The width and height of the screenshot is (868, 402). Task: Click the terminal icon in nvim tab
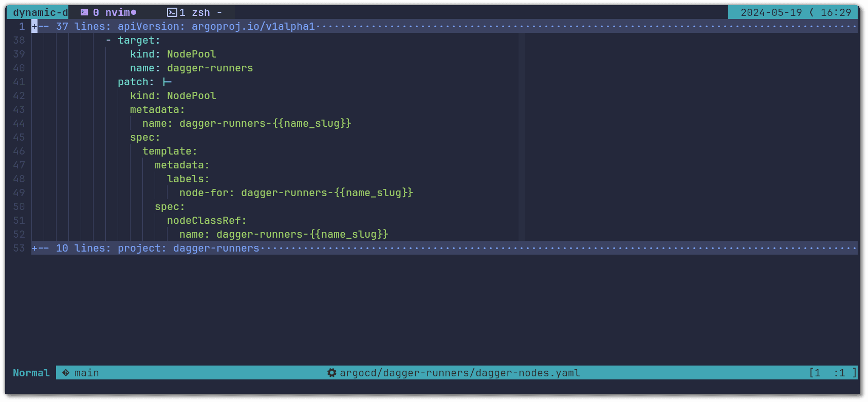[84, 12]
